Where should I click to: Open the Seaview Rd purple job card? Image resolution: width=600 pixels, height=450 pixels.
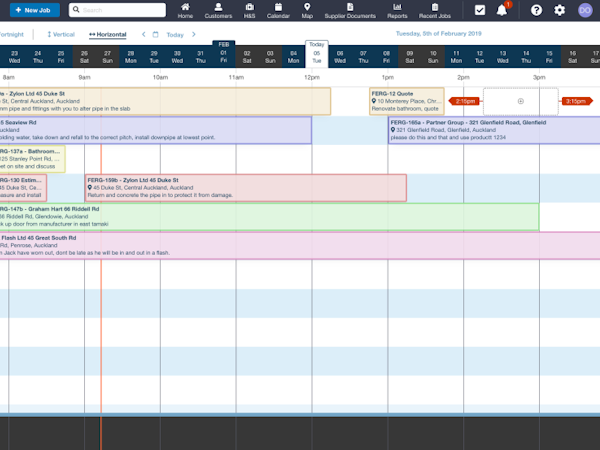coord(155,130)
